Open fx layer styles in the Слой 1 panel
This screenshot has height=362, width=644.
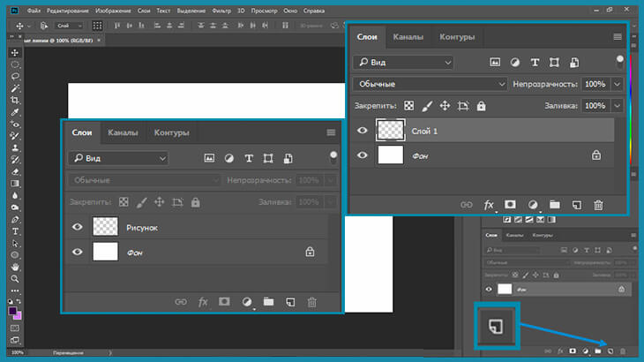pos(489,205)
